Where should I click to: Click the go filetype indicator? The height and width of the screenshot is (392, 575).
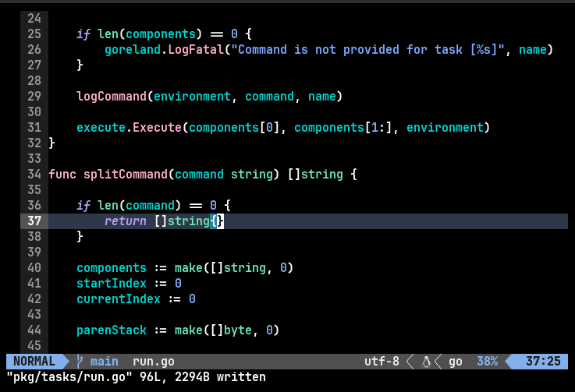tap(456, 362)
